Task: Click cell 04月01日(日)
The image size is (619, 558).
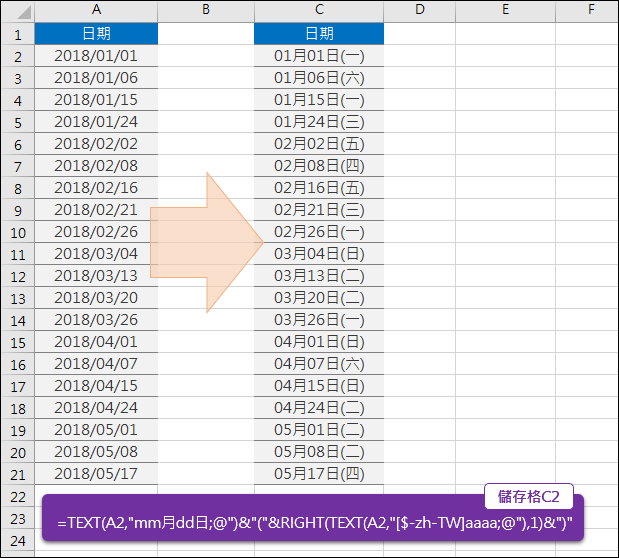Action: (x=319, y=342)
